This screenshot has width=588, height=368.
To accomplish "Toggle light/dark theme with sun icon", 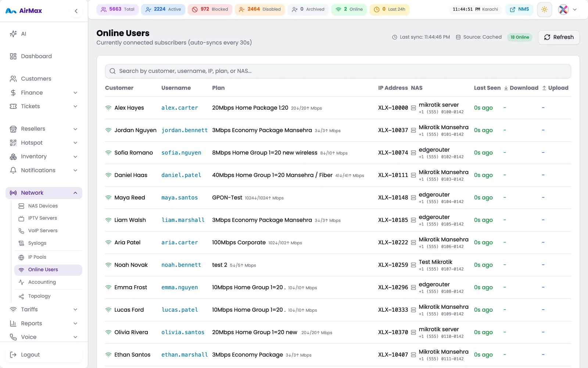I will click(x=544, y=10).
